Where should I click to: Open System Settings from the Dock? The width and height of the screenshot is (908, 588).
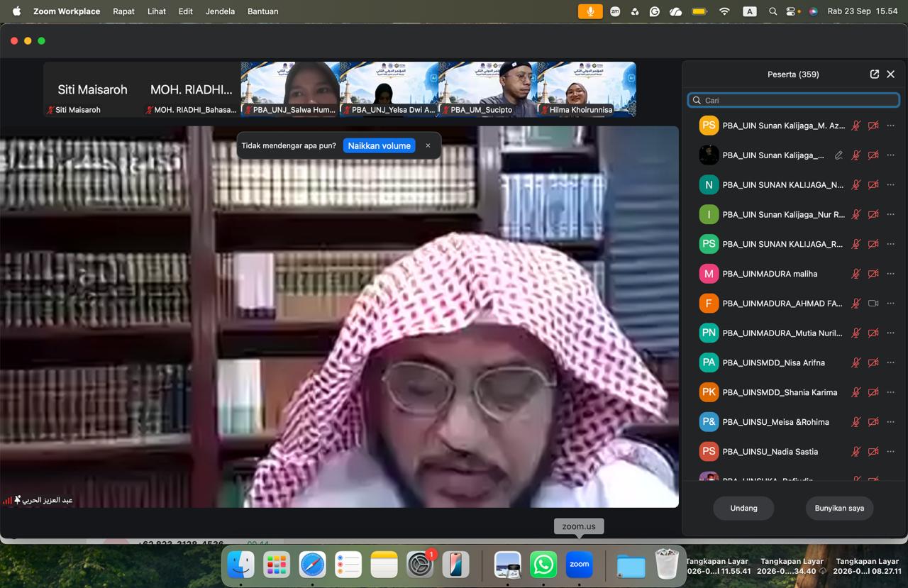(419, 565)
